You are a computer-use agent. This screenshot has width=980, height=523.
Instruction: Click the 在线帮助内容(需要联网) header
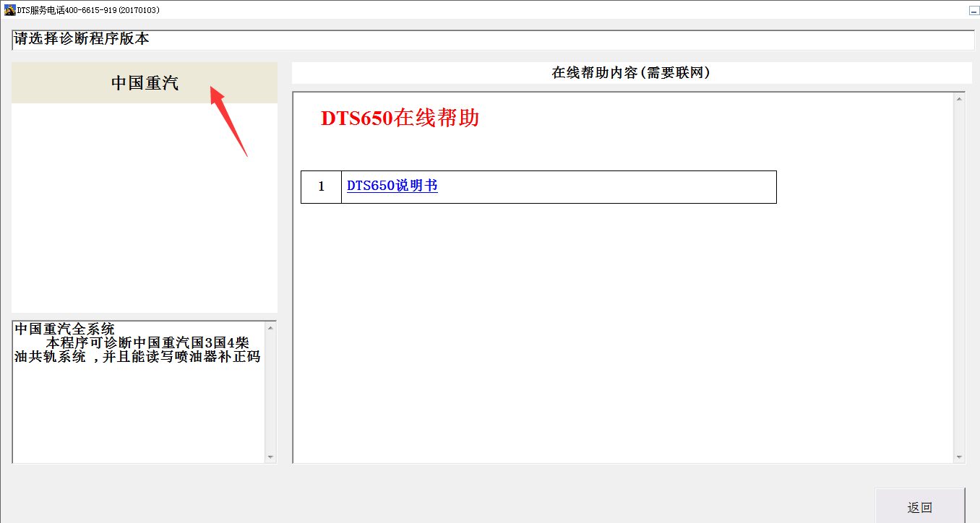point(631,73)
